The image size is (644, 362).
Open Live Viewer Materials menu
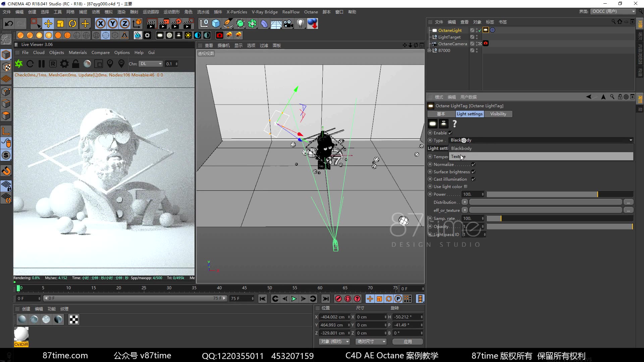(77, 52)
